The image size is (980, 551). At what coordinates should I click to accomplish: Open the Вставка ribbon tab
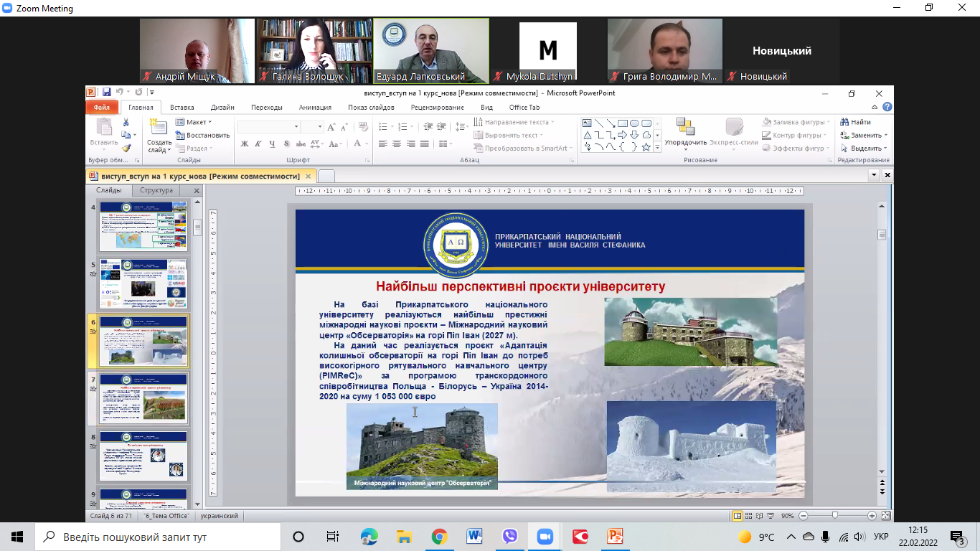(x=182, y=108)
